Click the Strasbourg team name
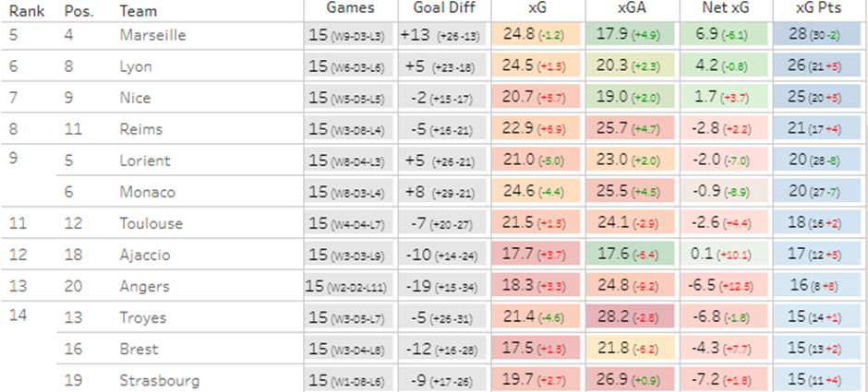 tap(159, 380)
